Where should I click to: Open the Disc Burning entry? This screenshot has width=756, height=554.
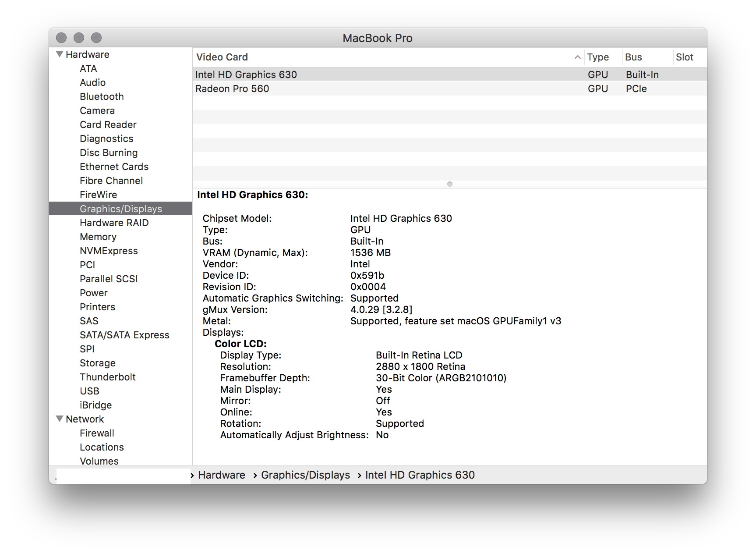(x=109, y=153)
